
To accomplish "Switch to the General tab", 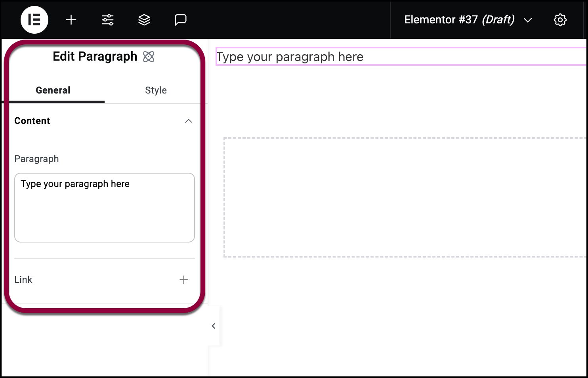I will pos(53,90).
